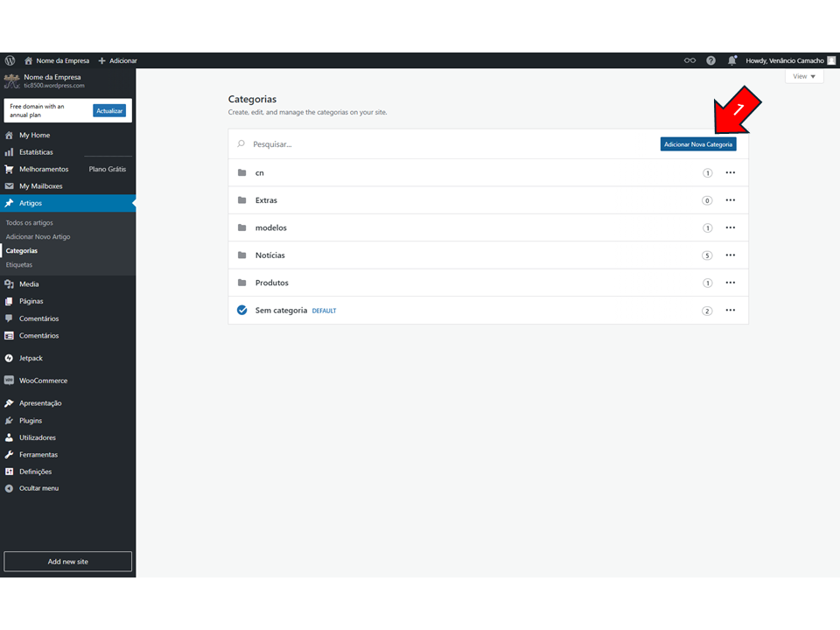Viewport: 840px width, 630px height.
Task: Open the notifications bell icon
Action: 732,60
